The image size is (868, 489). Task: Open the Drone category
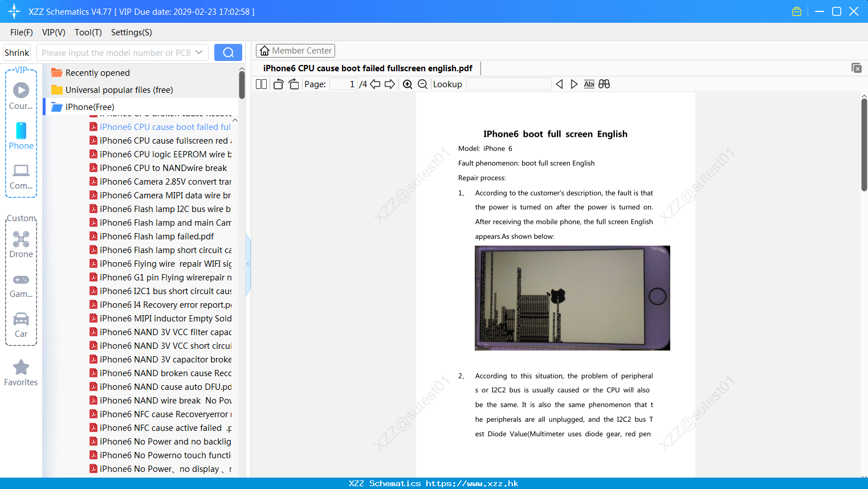tap(21, 244)
